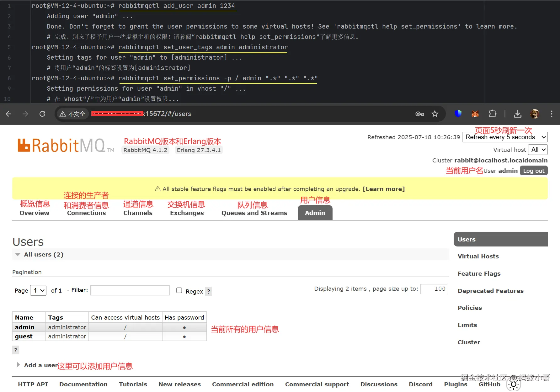This screenshot has height=392, width=560.
Task: Switch to the Channels tab
Action: pos(138,213)
